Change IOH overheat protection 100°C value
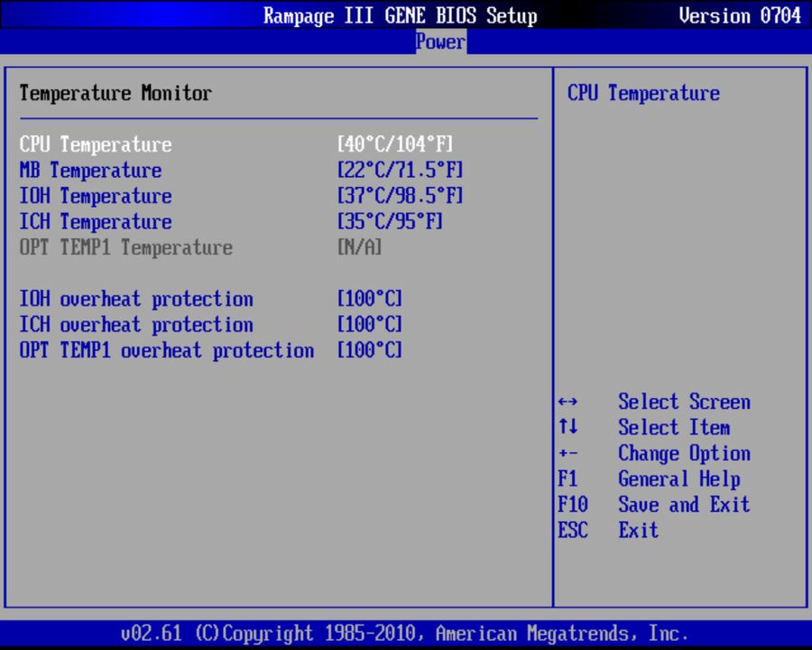 pyautogui.click(x=370, y=299)
